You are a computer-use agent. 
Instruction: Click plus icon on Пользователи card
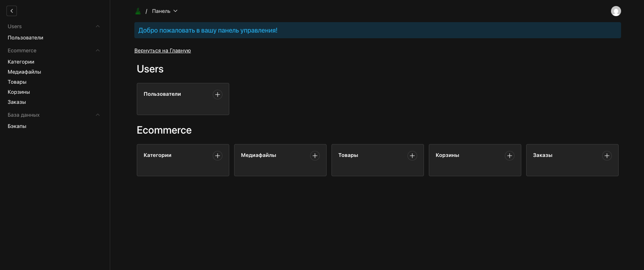218,95
